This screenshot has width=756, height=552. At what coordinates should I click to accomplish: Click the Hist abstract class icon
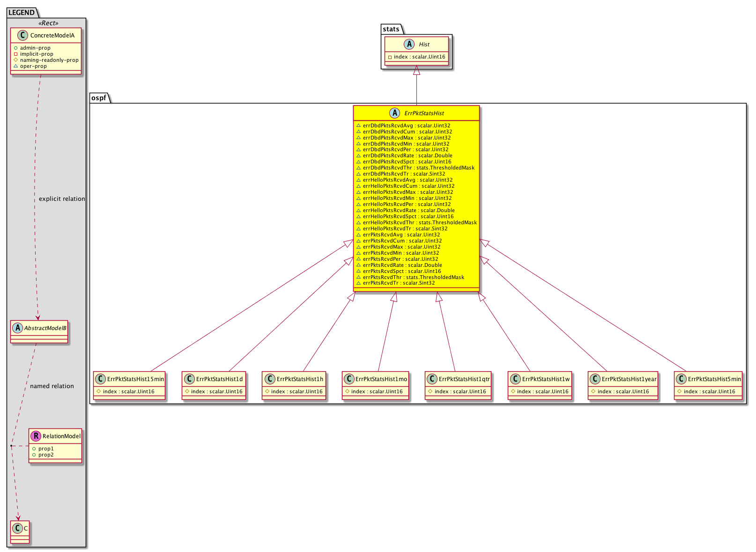click(x=409, y=44)
